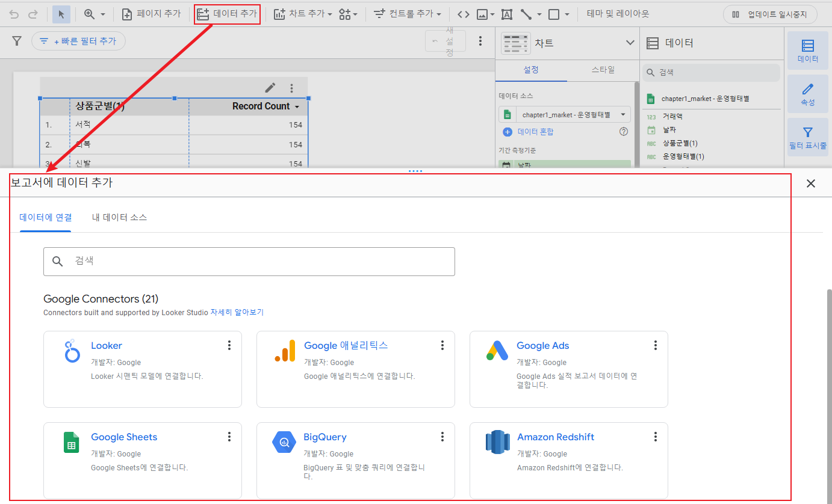Screen dimensions: 832x504
Task: Open the 데이터 side panel button
Action: (x=807, y=51)
